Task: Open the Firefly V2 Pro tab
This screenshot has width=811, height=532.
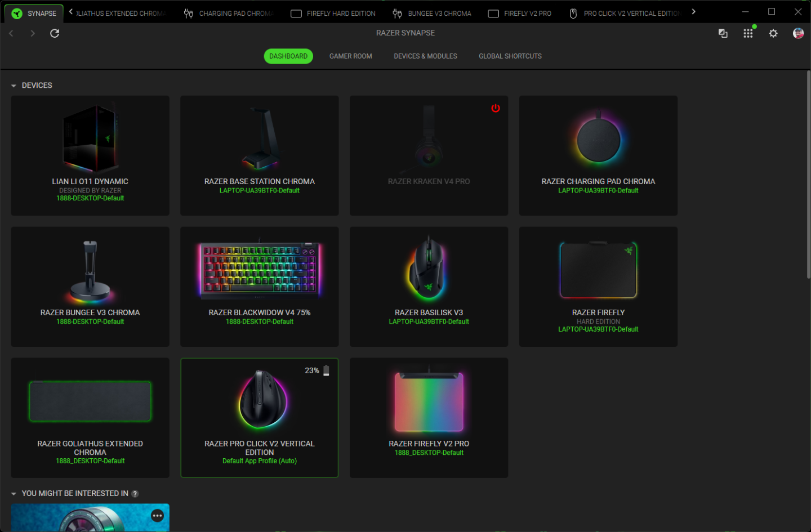Action: 519,14
